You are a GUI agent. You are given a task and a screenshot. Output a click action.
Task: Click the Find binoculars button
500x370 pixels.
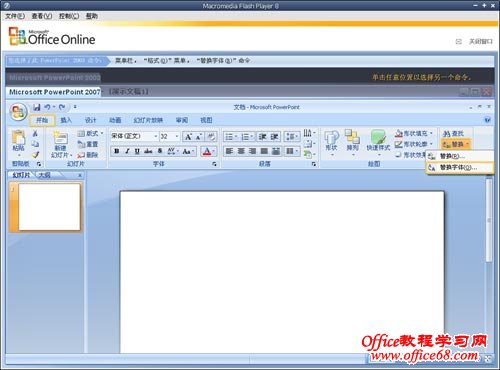[x=453, y=134]
